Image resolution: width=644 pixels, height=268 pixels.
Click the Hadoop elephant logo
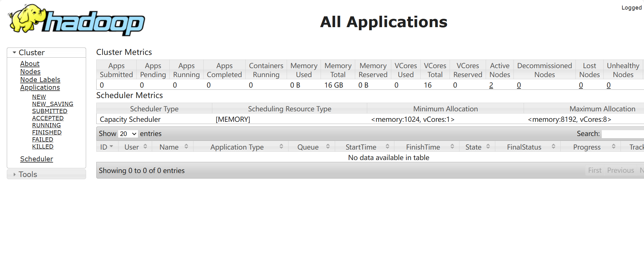[x=76, y=20]
